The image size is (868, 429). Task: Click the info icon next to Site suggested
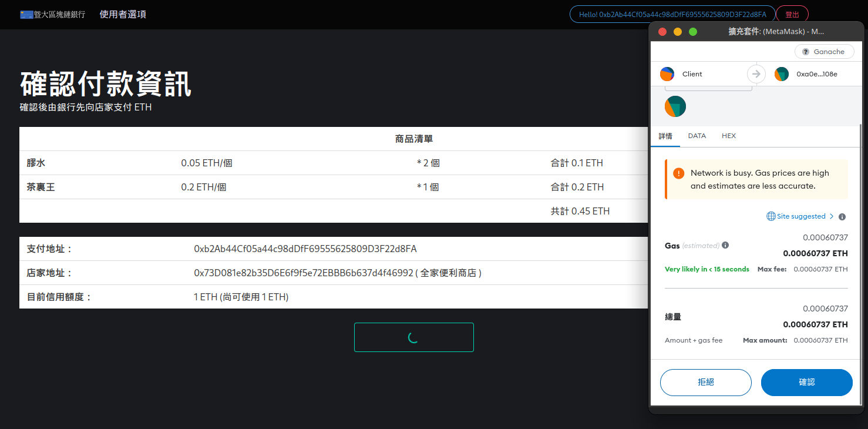pyautogui.click(x=842, y=217)
